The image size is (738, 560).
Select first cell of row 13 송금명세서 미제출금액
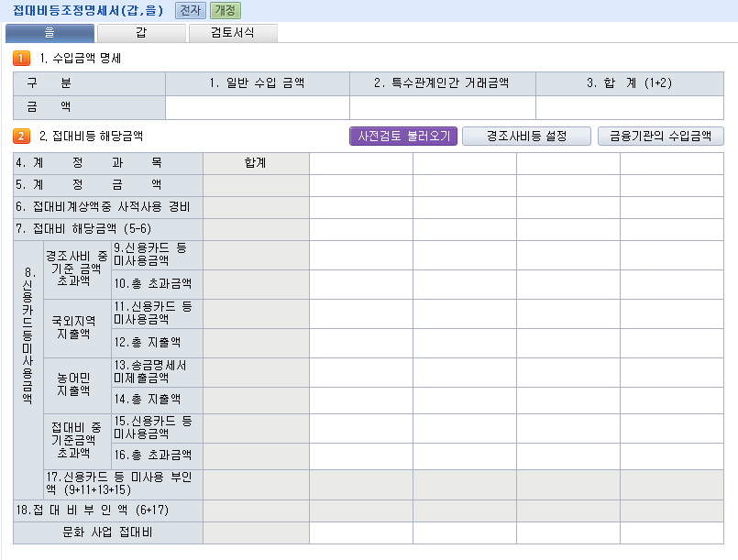pyautogui.click(x=361, y=372)
